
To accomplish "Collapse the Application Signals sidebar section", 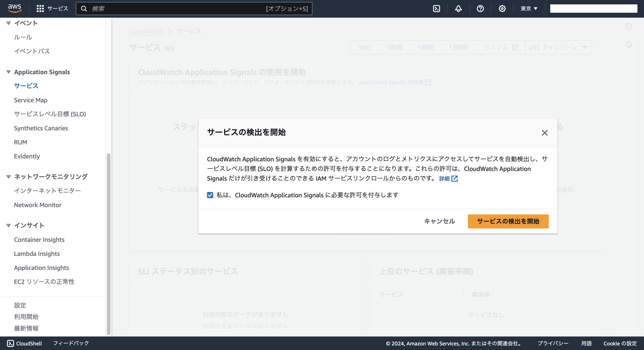I will pos(8,72).
